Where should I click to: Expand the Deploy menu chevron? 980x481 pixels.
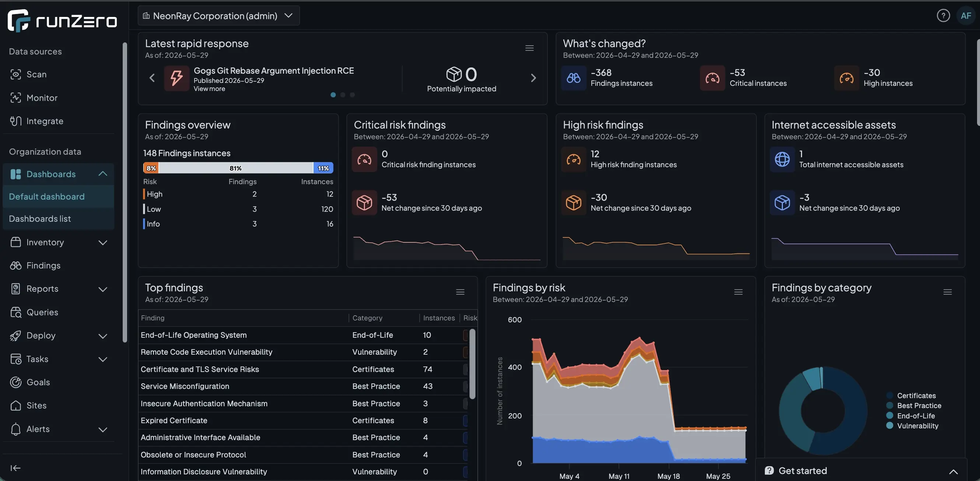click(x=103, y=336)
